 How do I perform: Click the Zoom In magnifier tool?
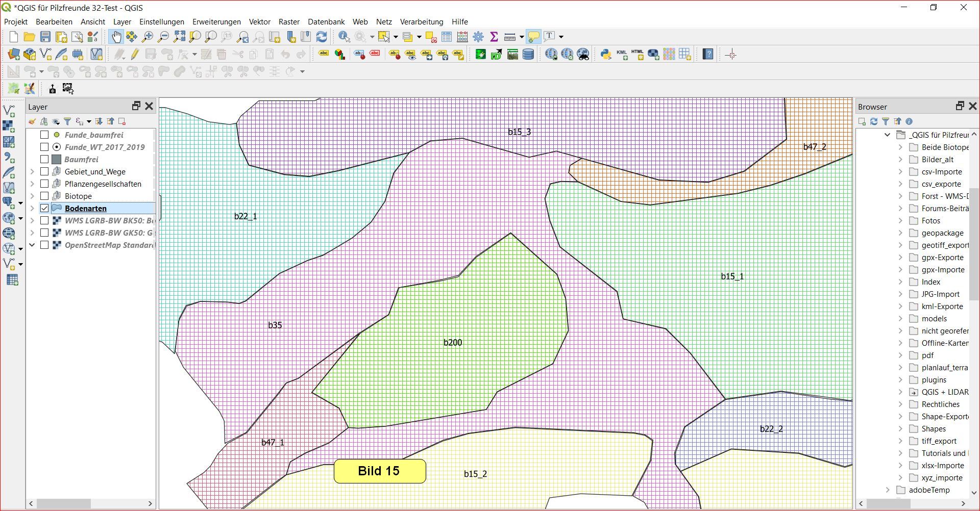pos(148,37)
